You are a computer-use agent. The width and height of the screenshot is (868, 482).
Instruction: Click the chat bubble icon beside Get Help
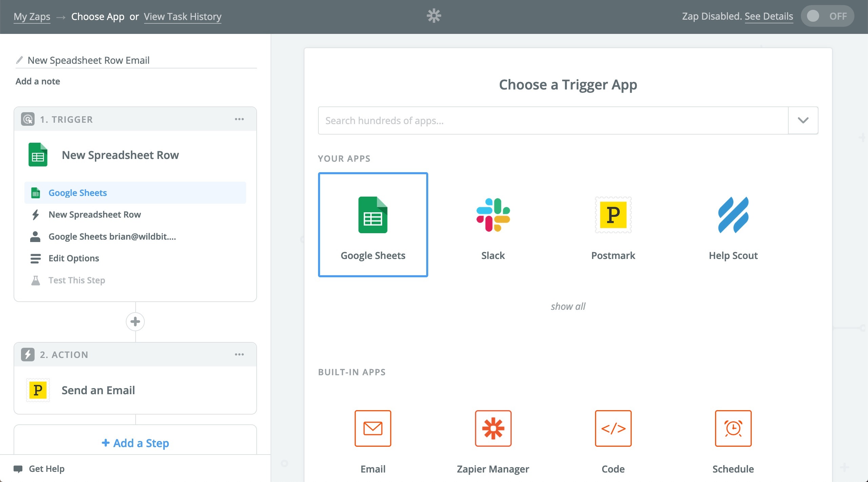click(18, 469)
